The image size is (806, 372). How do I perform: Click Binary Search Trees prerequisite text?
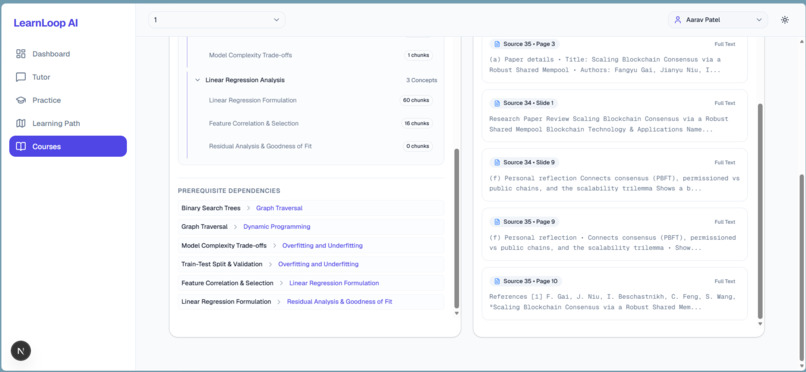pyautogui.click(x=211, y=208)
